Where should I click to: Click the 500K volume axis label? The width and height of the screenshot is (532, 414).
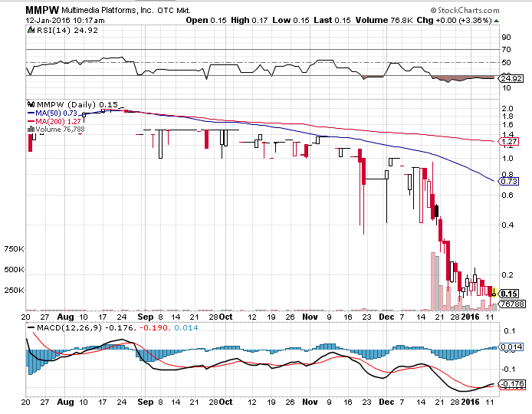tap(14, 269)
